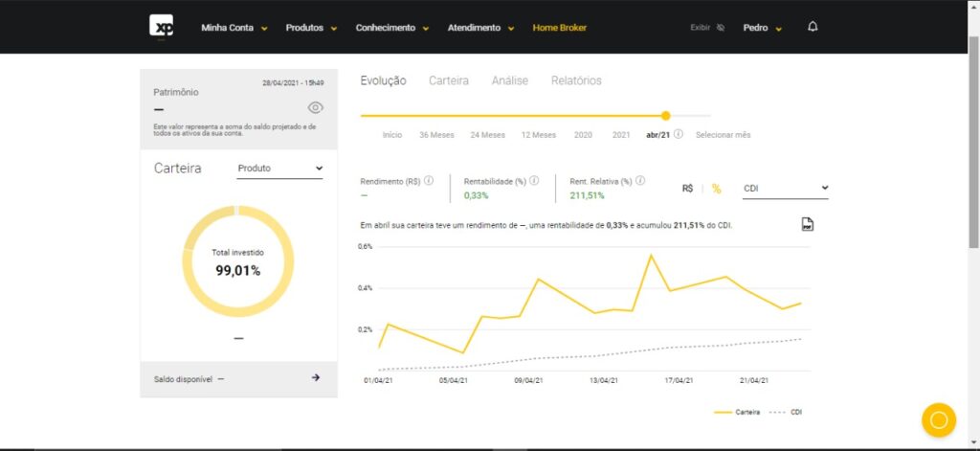The height and width of the screenshot is (451, 980).
Task: Click the info icon beside Rendimento (R$)
Action: pyautogui.click(x=429, y=180)
